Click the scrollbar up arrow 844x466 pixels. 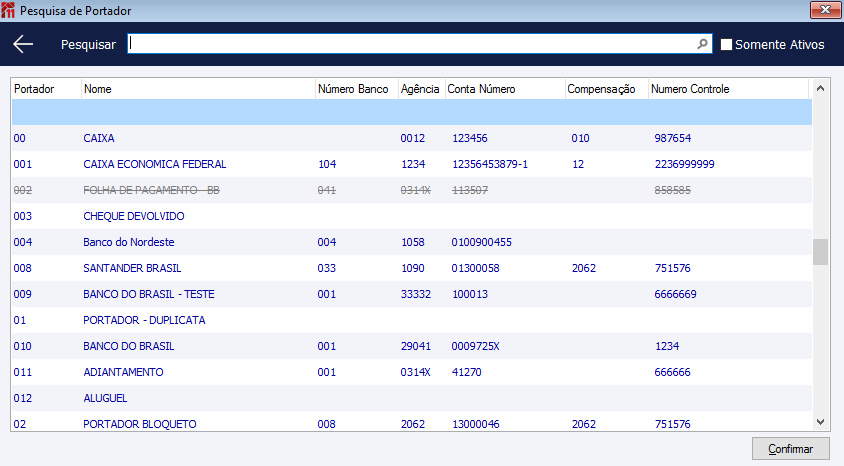click(x=820, y=88)
